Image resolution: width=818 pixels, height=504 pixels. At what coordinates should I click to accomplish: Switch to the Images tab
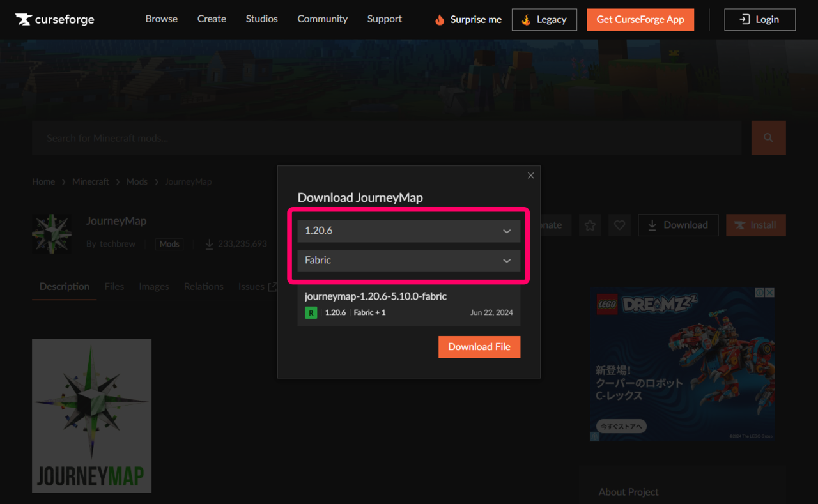pyautogui.click(x=154, y=287)
